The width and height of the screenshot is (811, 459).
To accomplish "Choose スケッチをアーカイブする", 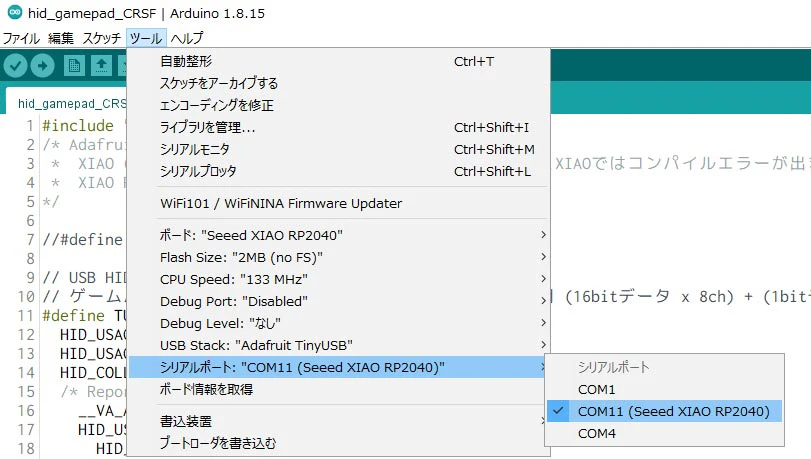I will point(339,83).
